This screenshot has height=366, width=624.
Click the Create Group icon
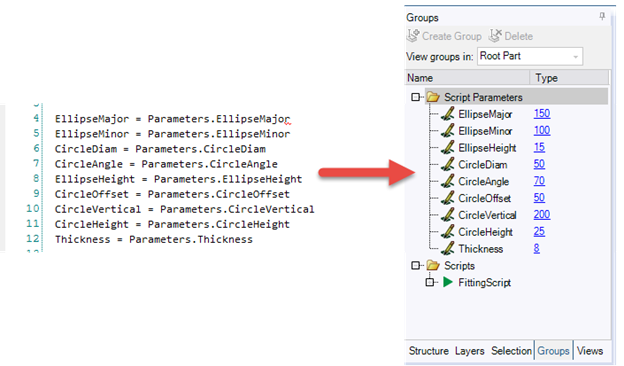coord(413,36)
